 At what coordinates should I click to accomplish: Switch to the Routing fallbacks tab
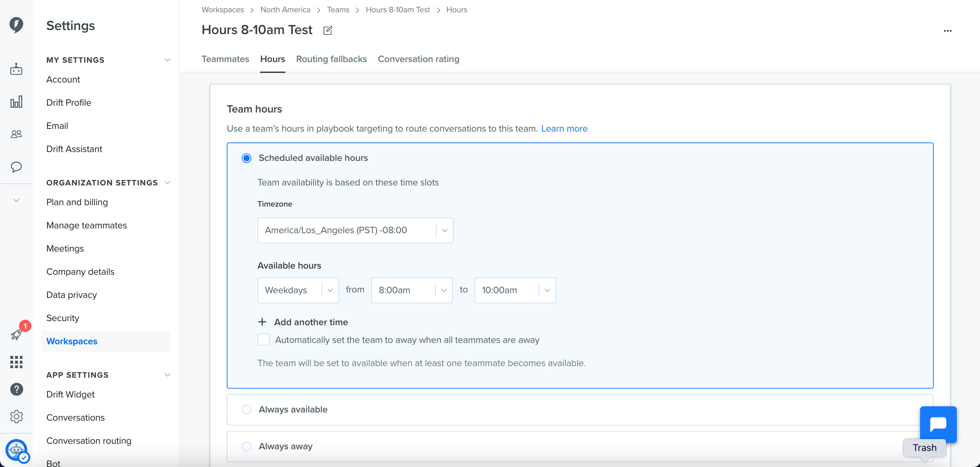coord(331,59)
